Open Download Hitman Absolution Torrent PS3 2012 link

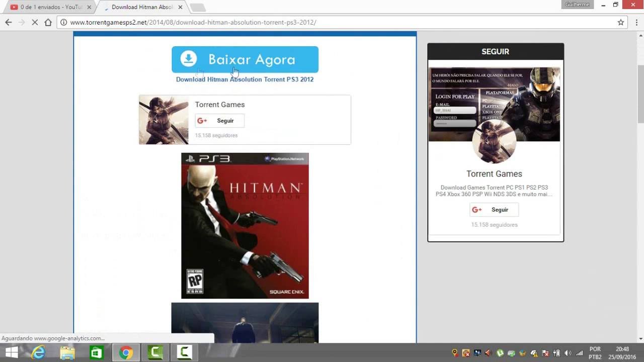[245, 79]
